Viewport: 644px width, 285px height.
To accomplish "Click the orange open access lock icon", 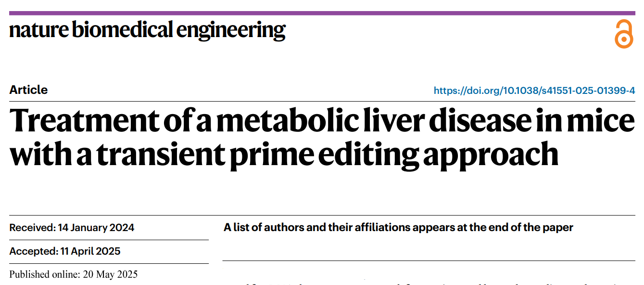I will [x=624, y=34].
